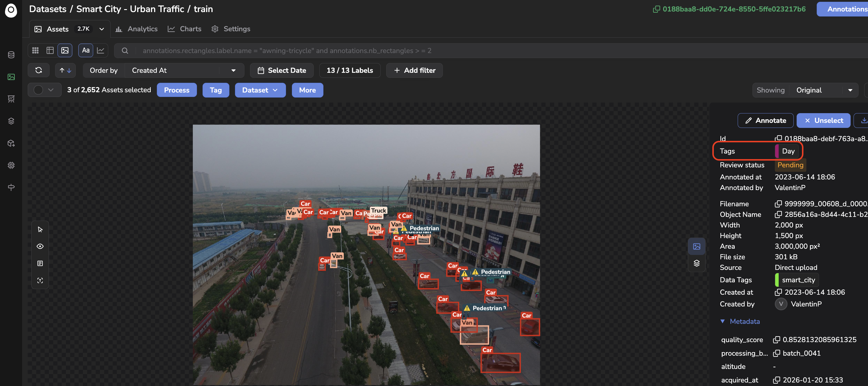Viewport: 868px width, 386px height.
Task: Click the layers icon beside image
Action: (696, 263)
